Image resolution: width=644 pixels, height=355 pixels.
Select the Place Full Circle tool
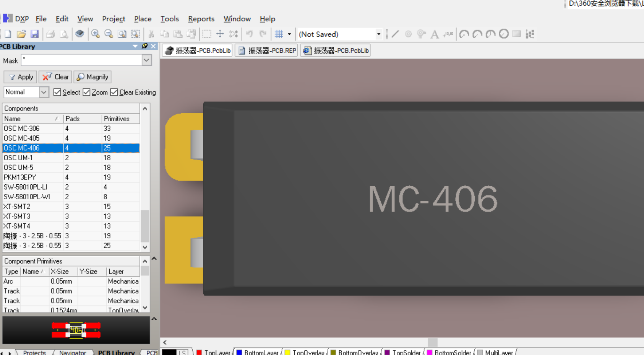504,34
